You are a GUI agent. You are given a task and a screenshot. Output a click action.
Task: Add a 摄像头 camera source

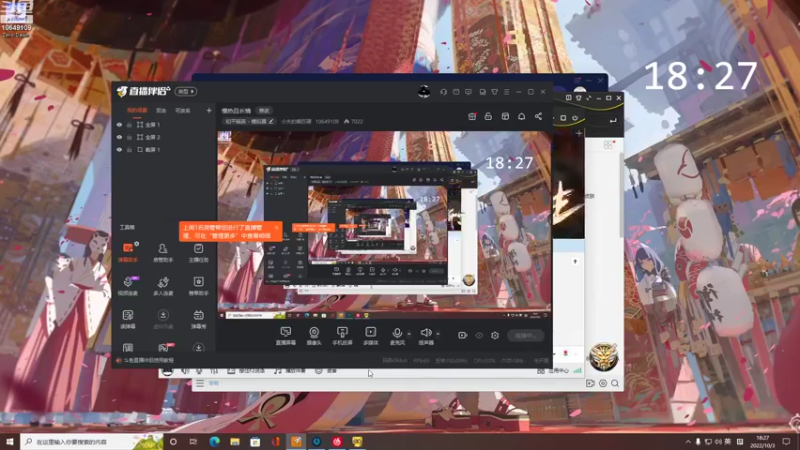pyautogui.click(x=314, y=336)
